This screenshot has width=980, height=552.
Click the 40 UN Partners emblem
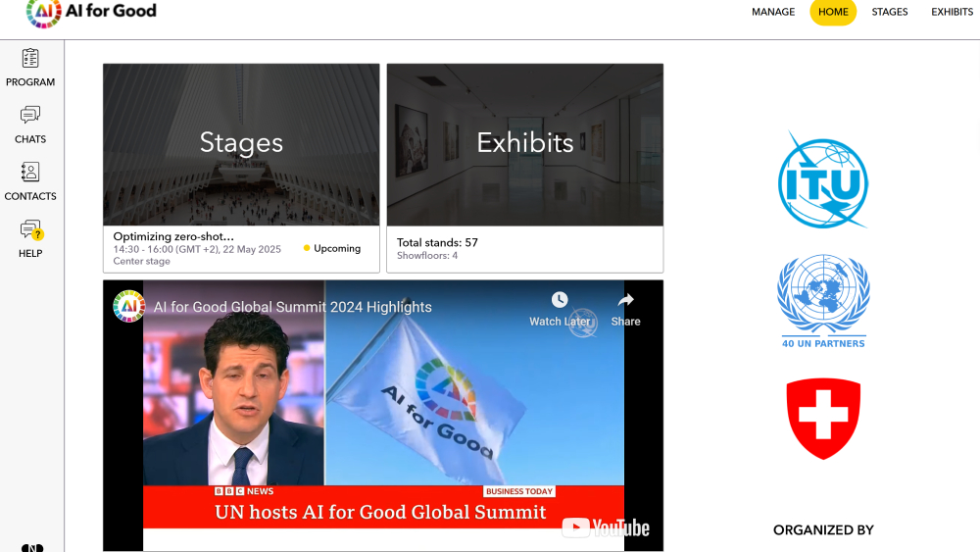[823, 301]
